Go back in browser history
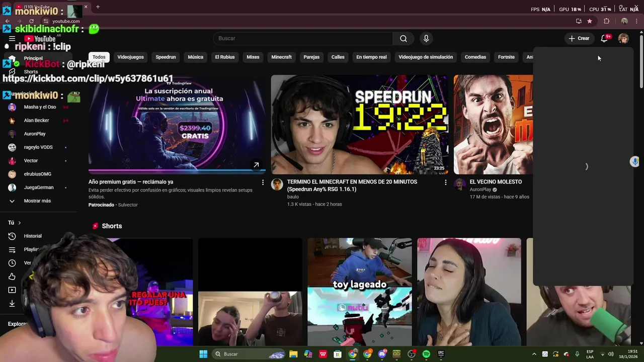Image resolution: width=644 pixels, height=362 pixels. [7, 21]
